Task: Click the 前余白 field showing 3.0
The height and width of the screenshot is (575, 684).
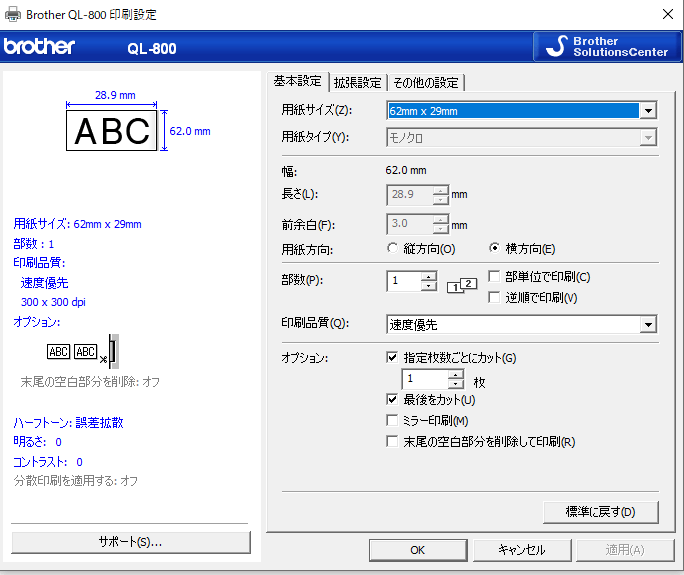Action: (410, 224)
